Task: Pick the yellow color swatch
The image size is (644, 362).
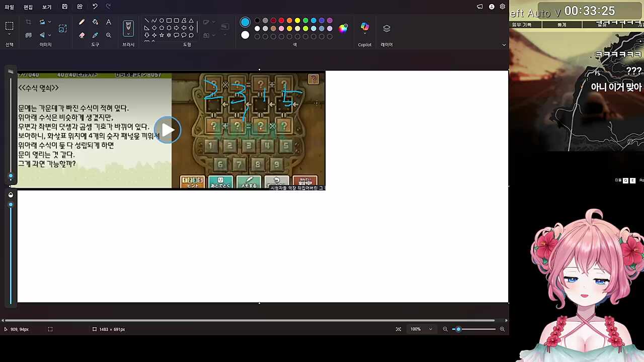Action: pos(297,21)
